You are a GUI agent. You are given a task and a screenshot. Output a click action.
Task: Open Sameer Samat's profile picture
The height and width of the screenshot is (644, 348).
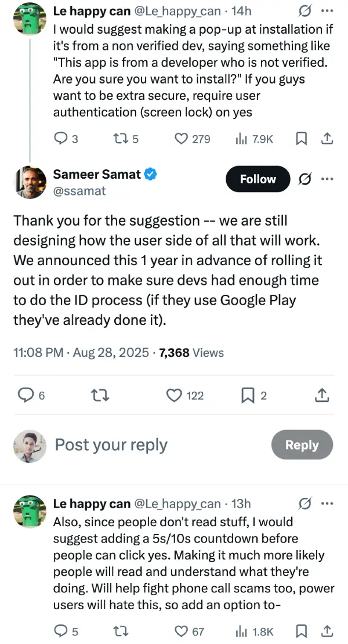pos(30,182)
